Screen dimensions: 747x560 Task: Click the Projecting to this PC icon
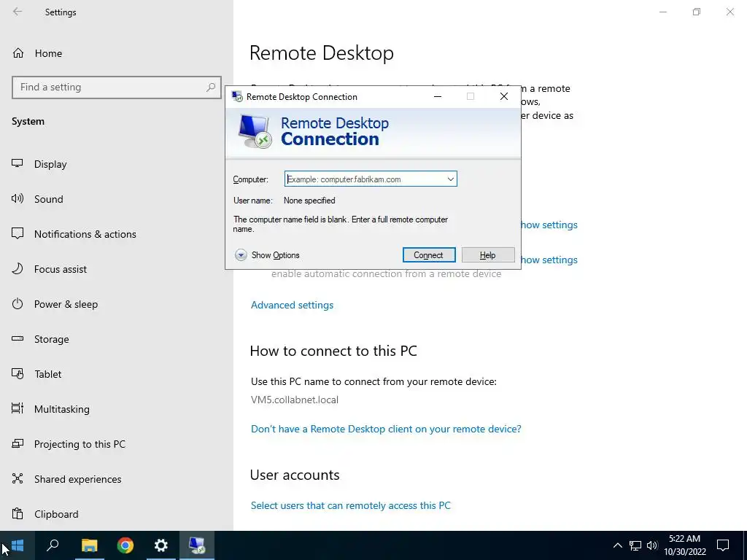point(18,444)
